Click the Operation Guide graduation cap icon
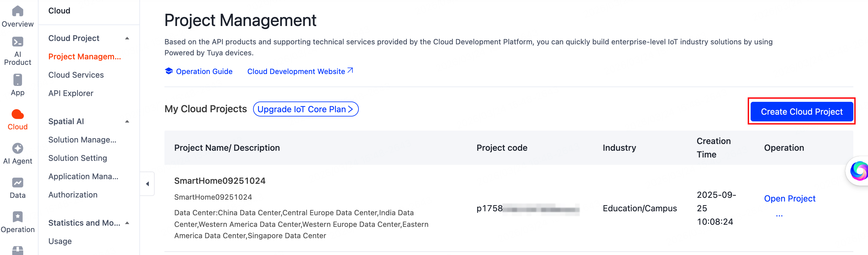This screenshot has height=255, width=868. (169, 71)
